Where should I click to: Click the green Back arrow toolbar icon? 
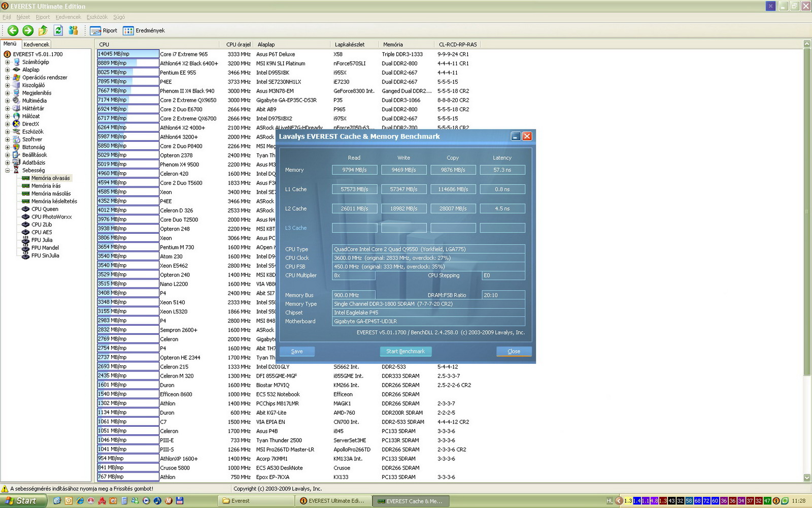click(13, 30)
